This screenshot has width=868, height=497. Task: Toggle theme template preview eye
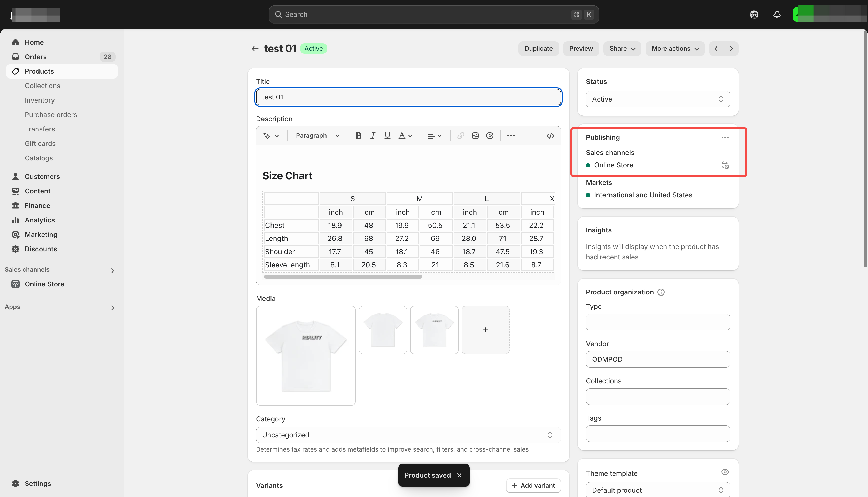pos(725,472)
